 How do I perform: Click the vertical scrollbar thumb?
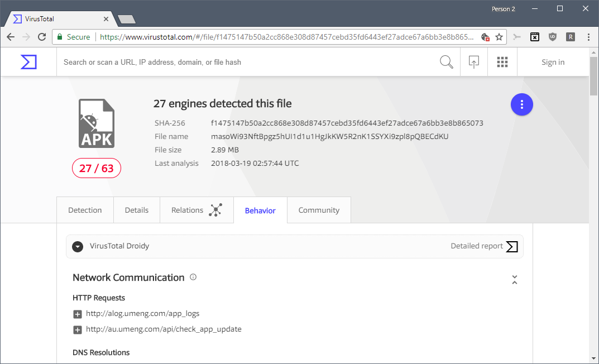(x=593, y=75)
